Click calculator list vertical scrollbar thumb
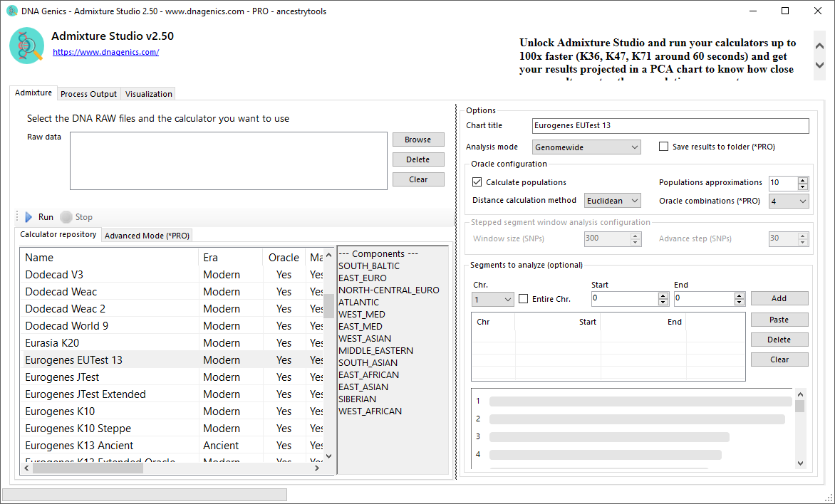This screenshot has height=504, width=835. pos(328,306)
